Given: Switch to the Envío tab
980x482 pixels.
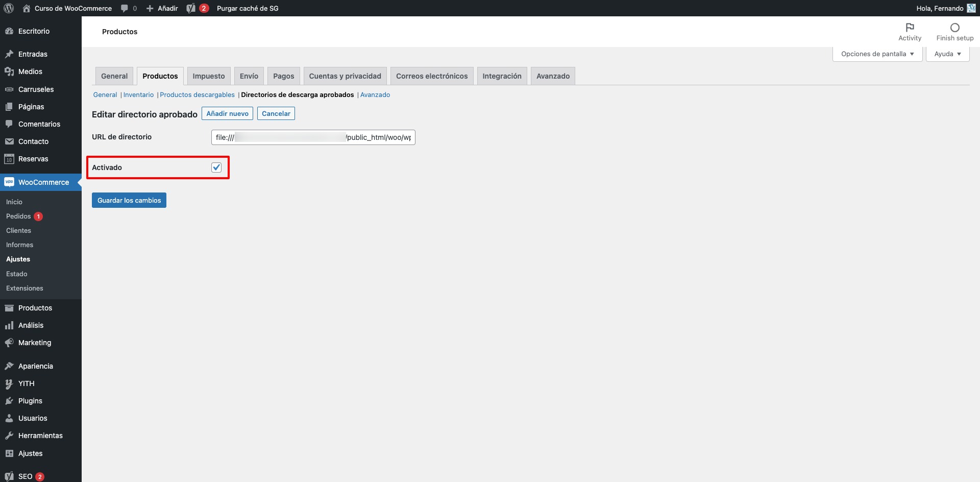Looking at the screenshot, I should pos(249,76).
